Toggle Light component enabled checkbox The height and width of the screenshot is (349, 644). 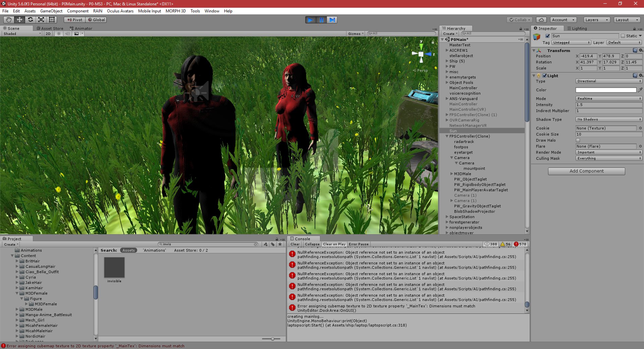pyautogui.click(x=544, y=76)
